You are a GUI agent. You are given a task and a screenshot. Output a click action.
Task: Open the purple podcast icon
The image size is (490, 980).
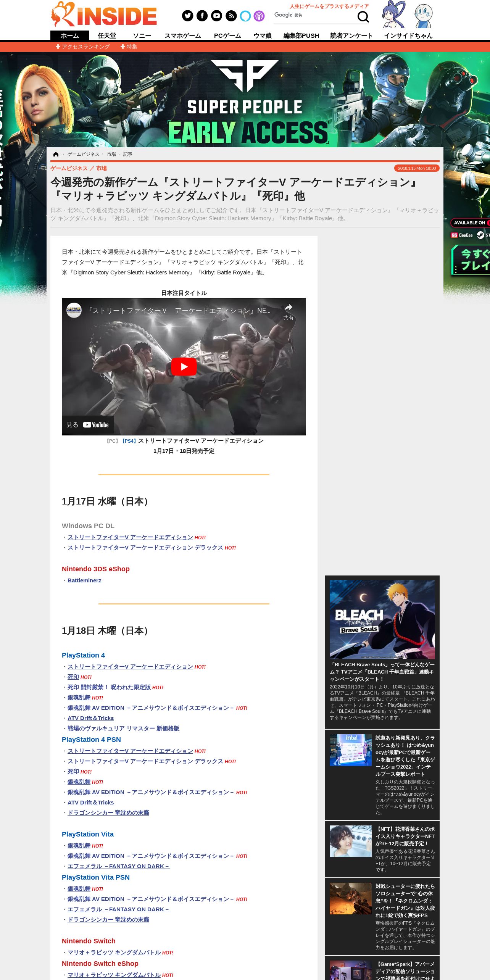pyautogui.click(x=259, y=16)
